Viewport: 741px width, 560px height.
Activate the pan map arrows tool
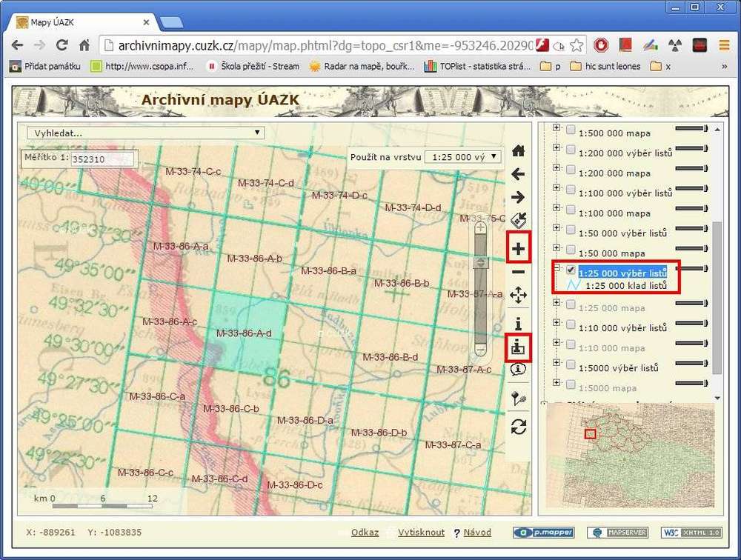519,296
